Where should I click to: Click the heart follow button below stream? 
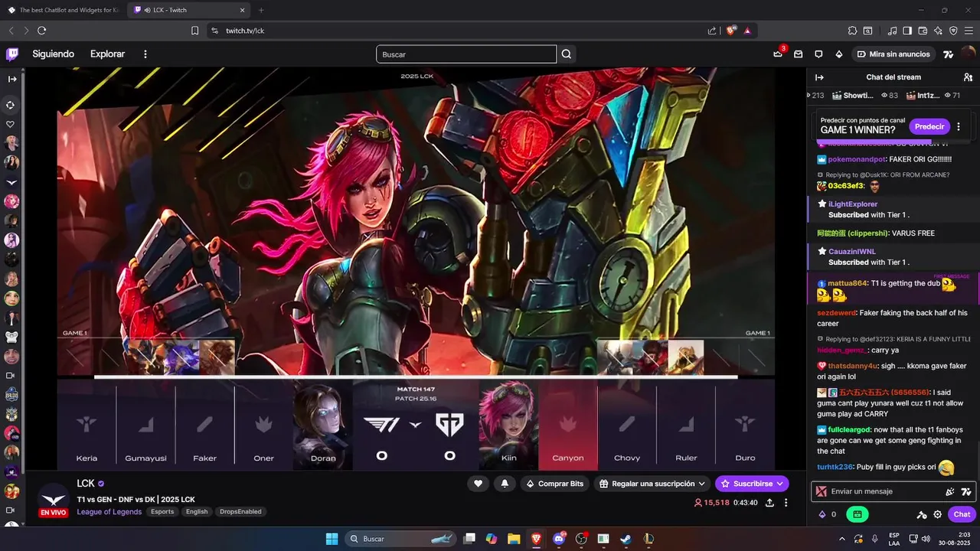click(x=479, y=484)
